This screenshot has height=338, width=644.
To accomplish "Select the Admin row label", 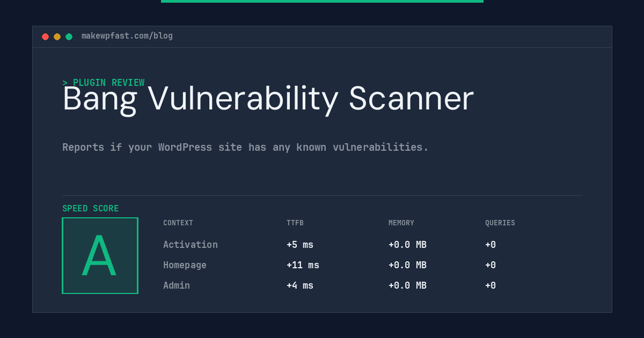I will point(177,285).
